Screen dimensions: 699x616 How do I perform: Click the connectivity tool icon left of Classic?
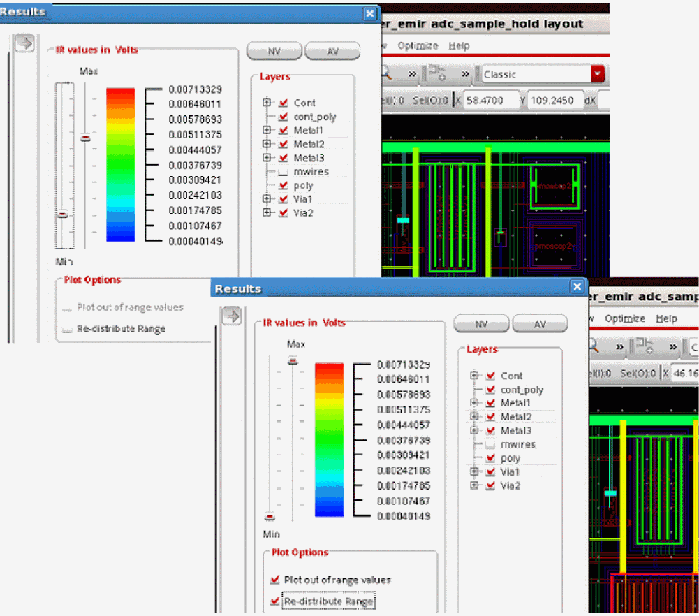click(439, 74)
